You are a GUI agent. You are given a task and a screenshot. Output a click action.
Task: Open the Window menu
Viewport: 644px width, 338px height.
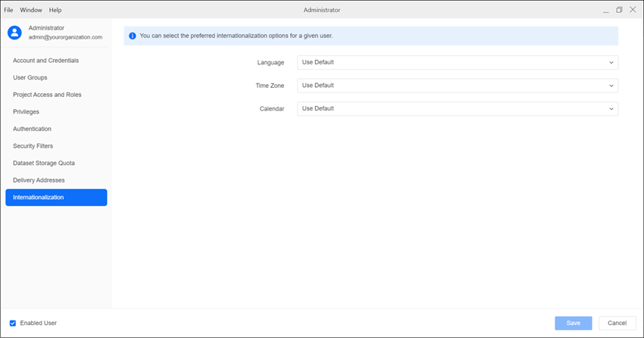tap(31, 10)
